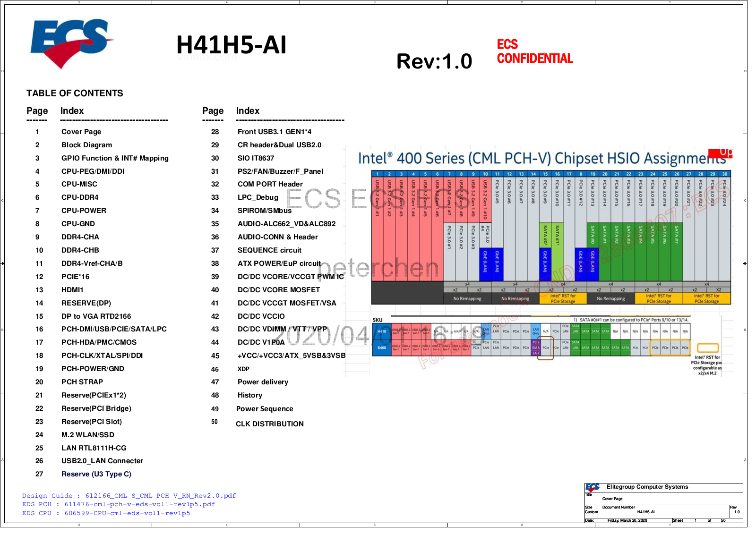
Task: Select the History entry
Action: [x=250, y=395]
